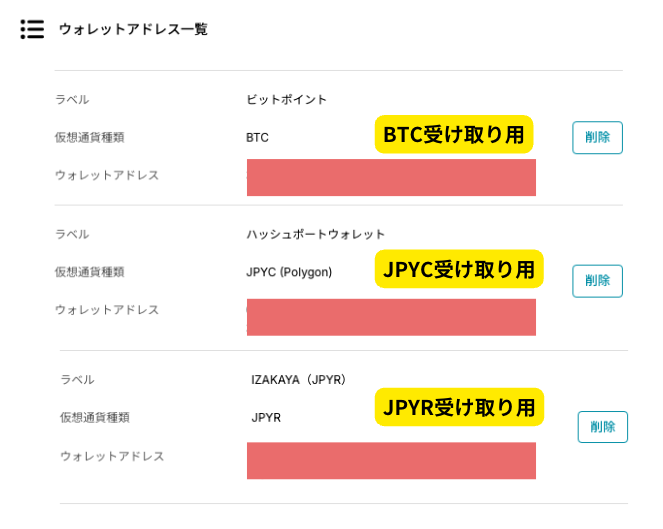The height and width of the screenshot is (529, 663).
Task: Click the redacted wallet address for JPYR
Action: (391, 461)
